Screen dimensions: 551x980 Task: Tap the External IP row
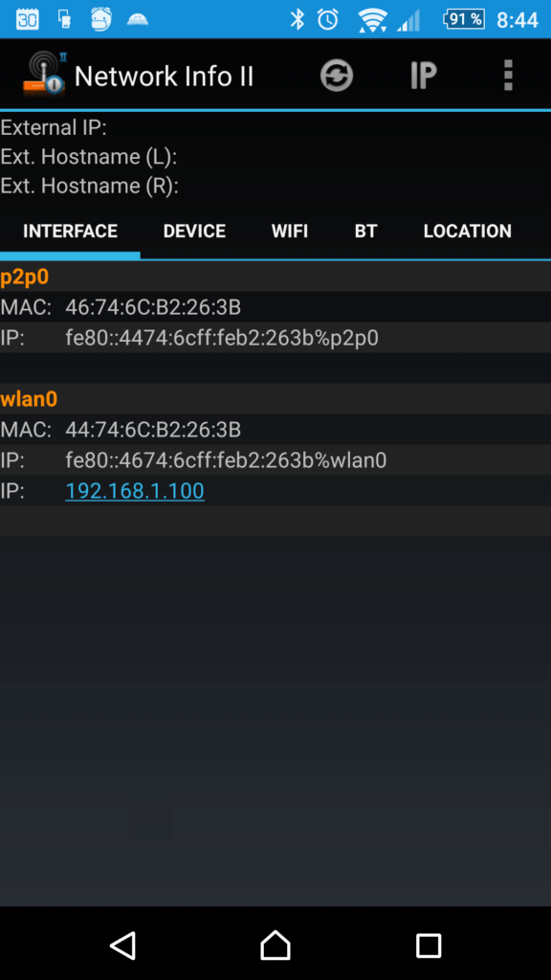(275, 127)
